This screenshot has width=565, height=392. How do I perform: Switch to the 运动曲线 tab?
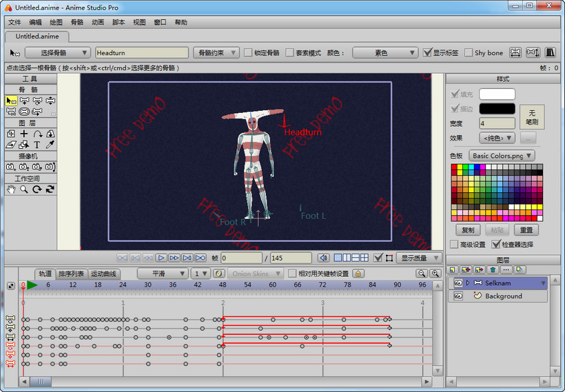click(x=103, y=274)
